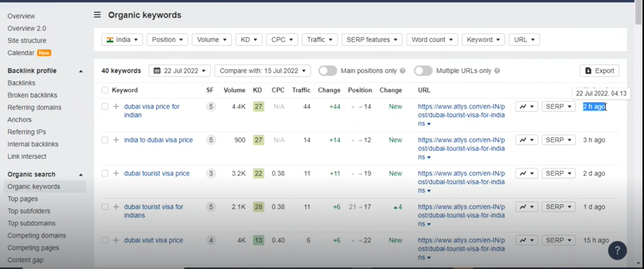Open Calendar in the sidebar
Image resolution: width=644 pixels, height=269 pixels.
[x=21, y=53]
